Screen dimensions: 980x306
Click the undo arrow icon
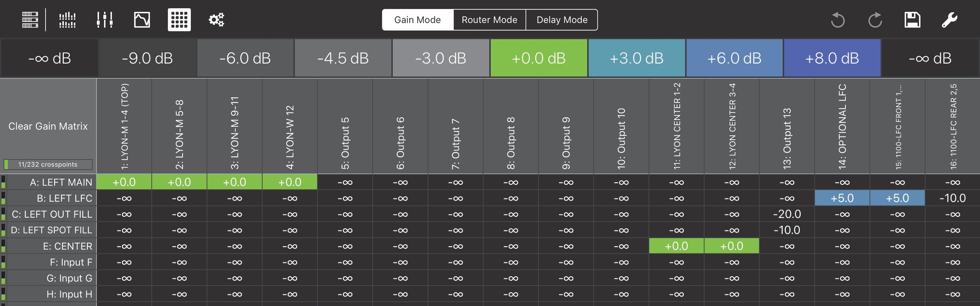point(838,20)
